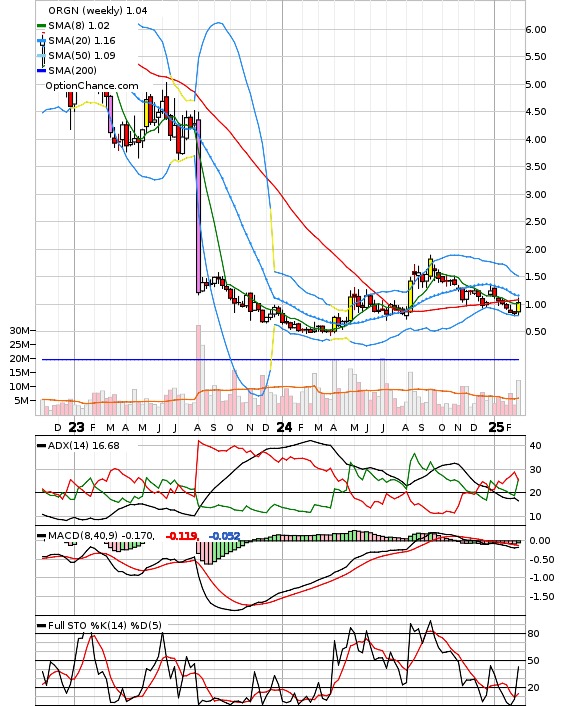Click the SMA(20) blue legend marker
Viewport: 566px width, 706px height.
[41, 41]
